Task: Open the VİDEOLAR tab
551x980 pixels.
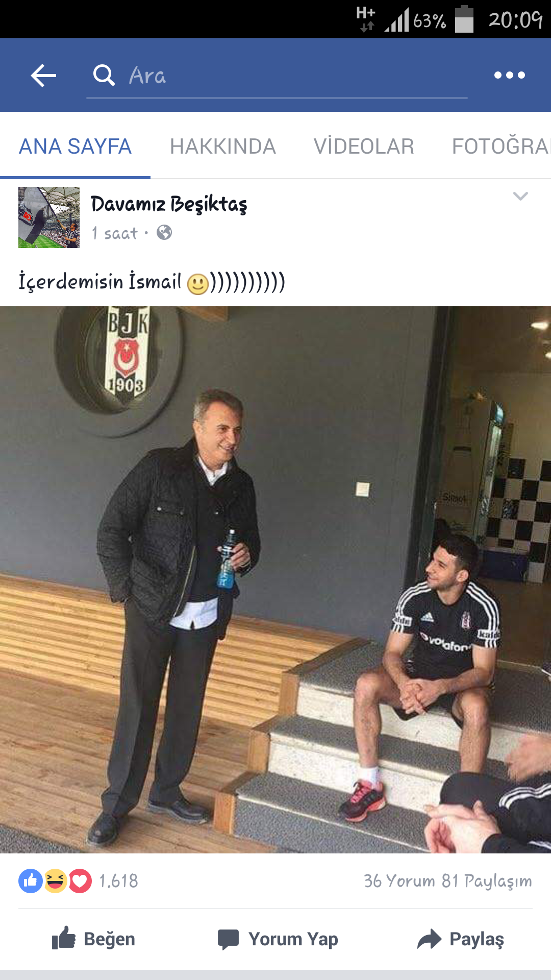Action: 364,146
